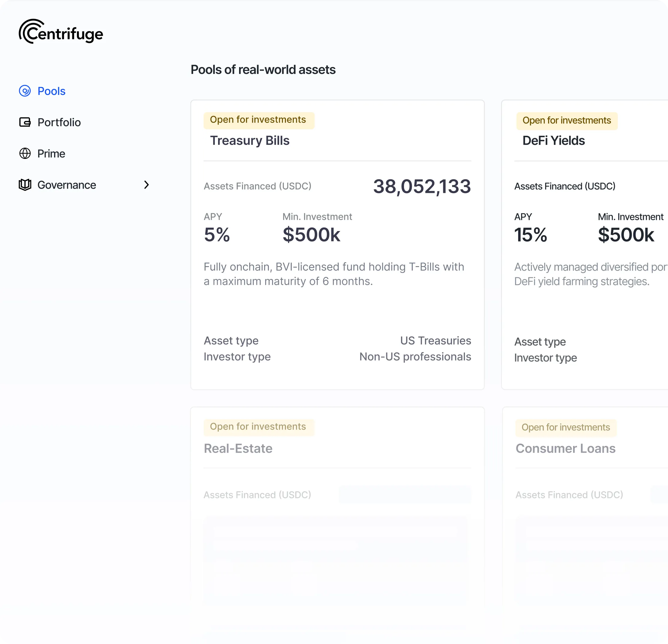Click Treasury Bills 'Open for investments' badge
668x644 pixels.
258,120
